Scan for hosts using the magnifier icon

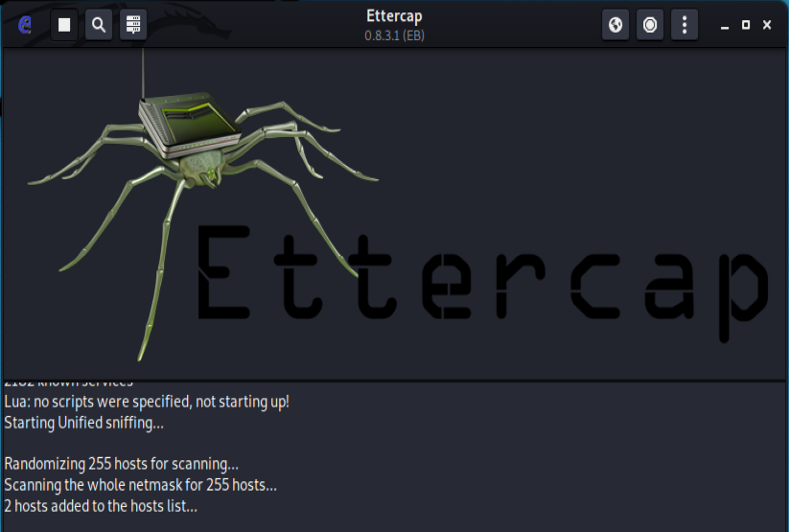coord(99,25)
